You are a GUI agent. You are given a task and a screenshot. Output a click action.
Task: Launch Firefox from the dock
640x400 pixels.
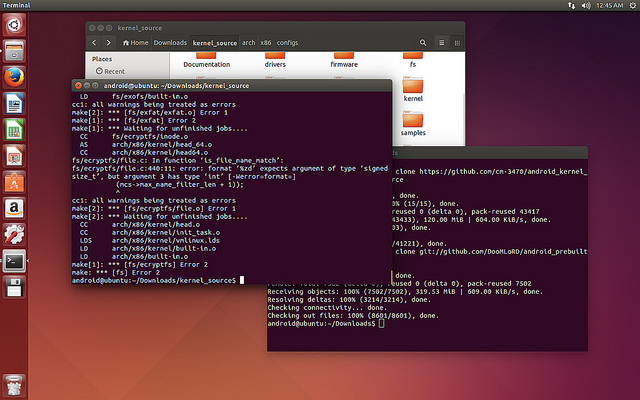click(14, 77)
